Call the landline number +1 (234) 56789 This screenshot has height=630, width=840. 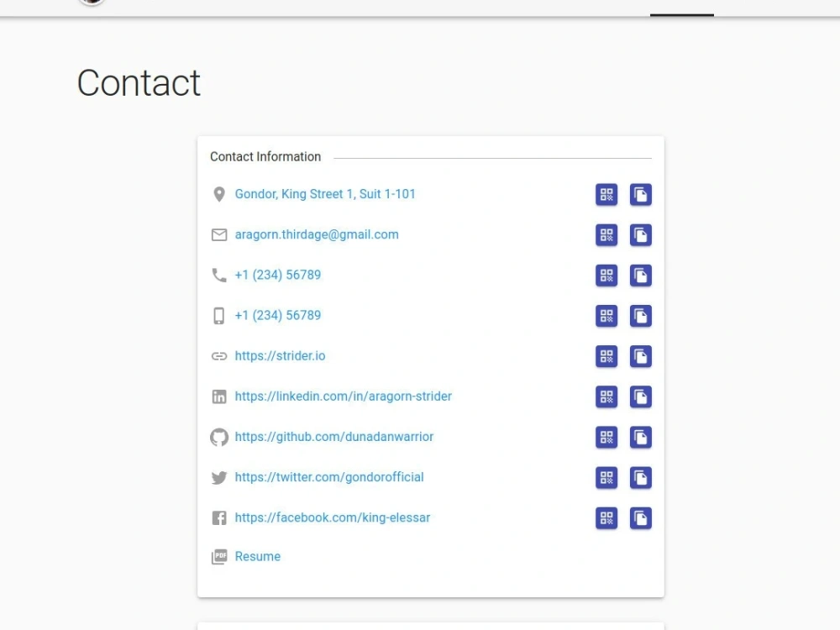(278, 275)
